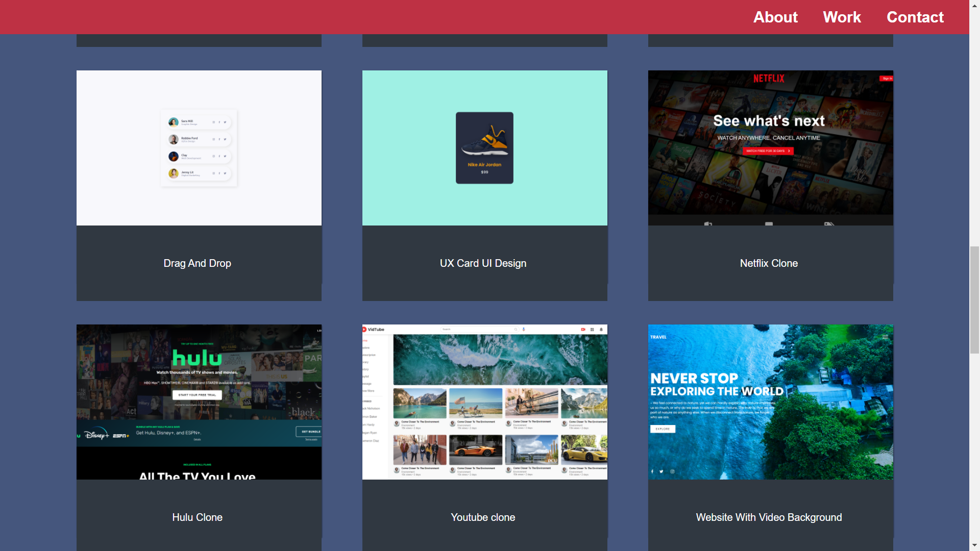The image size is (980, 551).
Task: Go to the Work section link
Action: (x=842, y=17)
